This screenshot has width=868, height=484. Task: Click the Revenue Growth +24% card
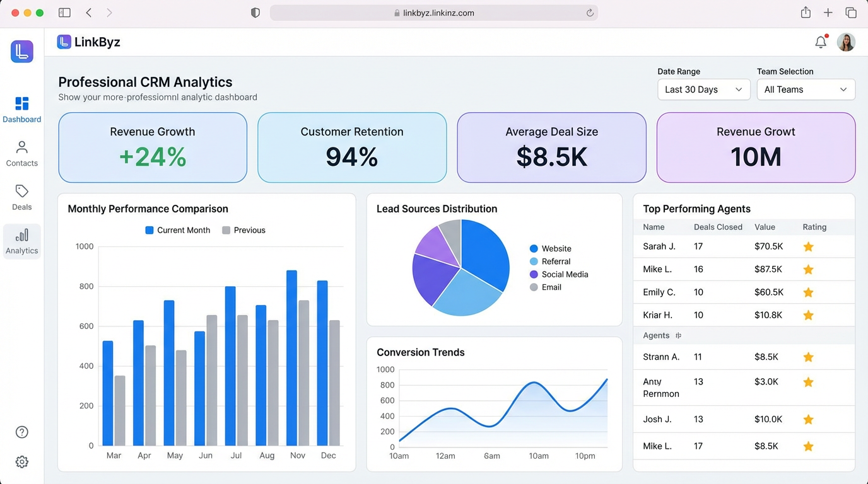pos(153,147)
